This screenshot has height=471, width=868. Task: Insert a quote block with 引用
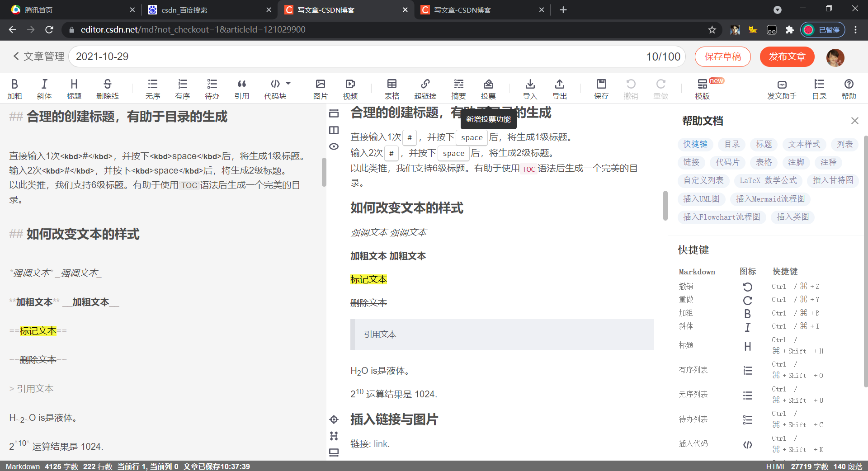click(242, 89)
